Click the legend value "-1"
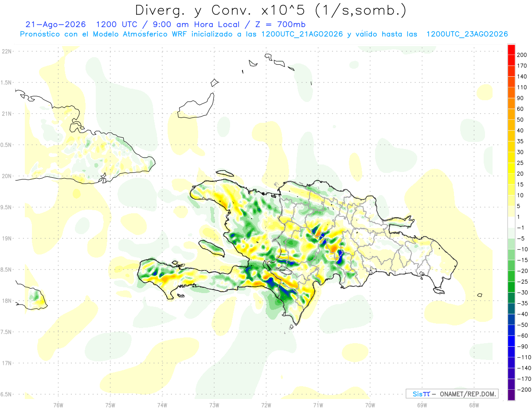 point(520,227)
